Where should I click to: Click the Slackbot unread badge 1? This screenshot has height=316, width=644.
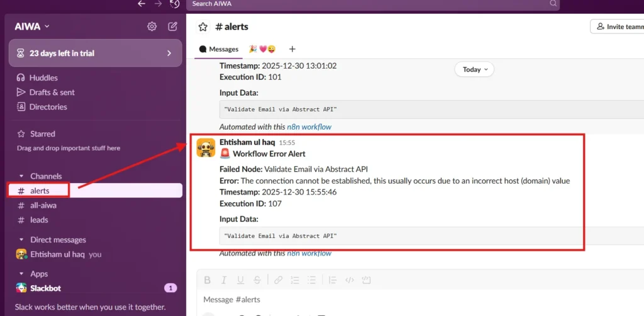170,288
